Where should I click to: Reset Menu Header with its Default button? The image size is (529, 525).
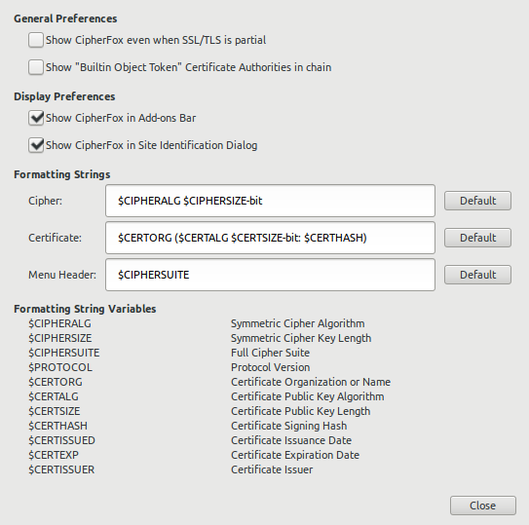[x=478, y=275]
